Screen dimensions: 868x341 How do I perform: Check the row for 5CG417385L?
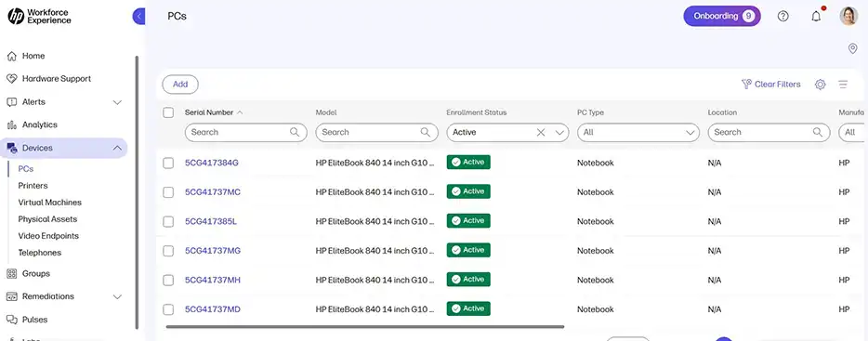(168, 221)
